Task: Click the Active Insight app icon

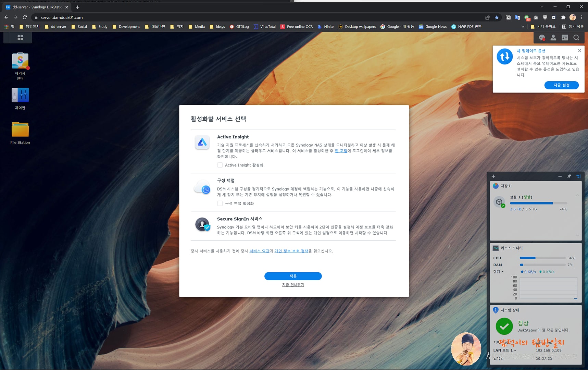Action: pos(202,142)
